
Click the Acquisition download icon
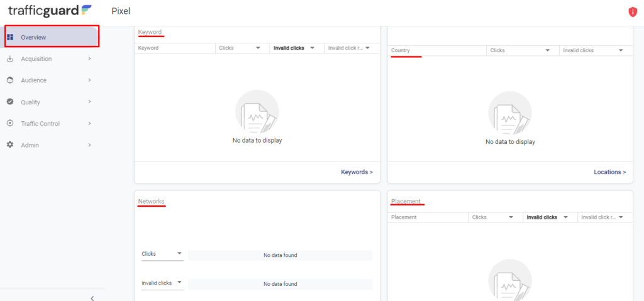[10, 58]
